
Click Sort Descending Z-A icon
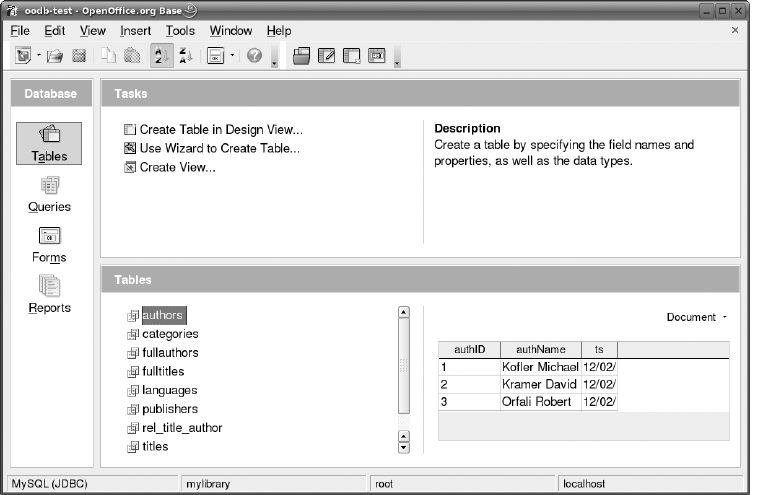[x=186, y=56]
